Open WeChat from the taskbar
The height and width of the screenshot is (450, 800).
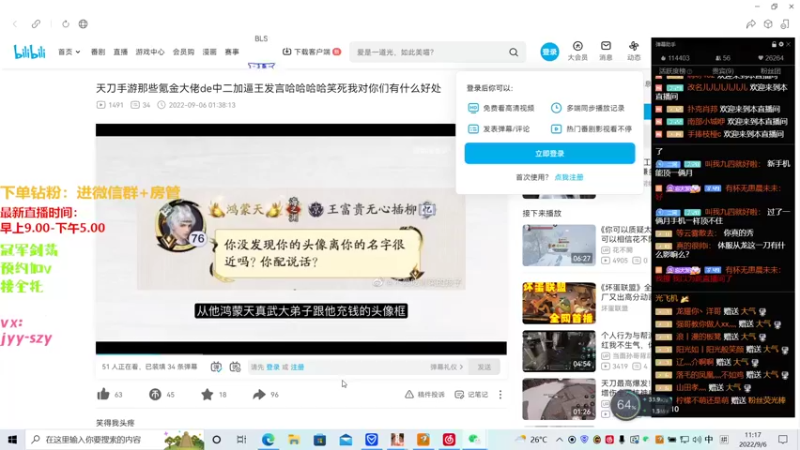[x=474, y=439]
